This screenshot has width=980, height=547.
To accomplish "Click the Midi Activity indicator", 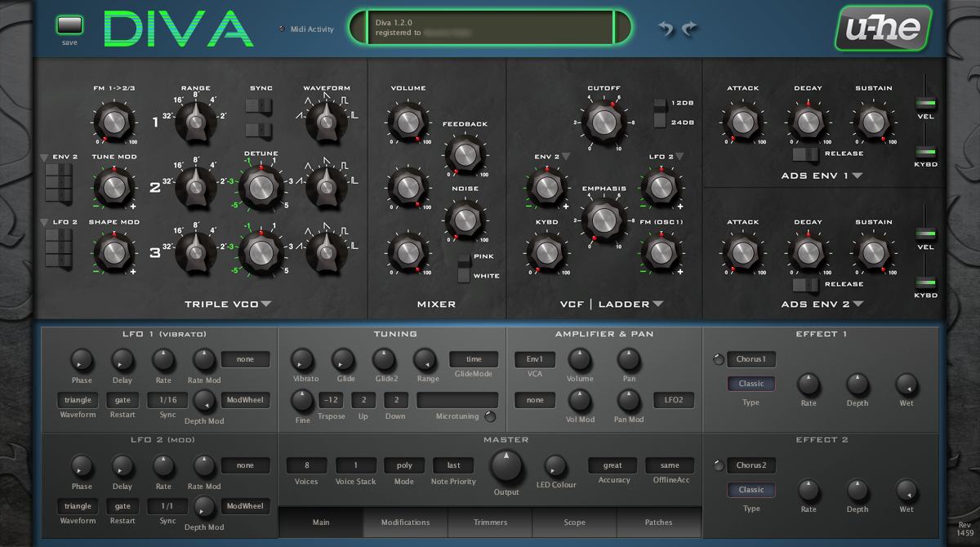I will pos(282,29).
